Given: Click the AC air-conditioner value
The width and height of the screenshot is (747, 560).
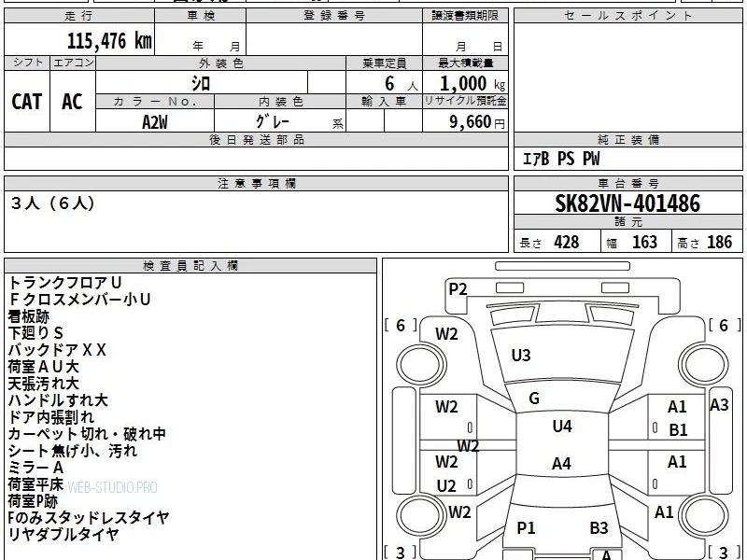Looking at the screenshot, I should [x=72, y=102].
